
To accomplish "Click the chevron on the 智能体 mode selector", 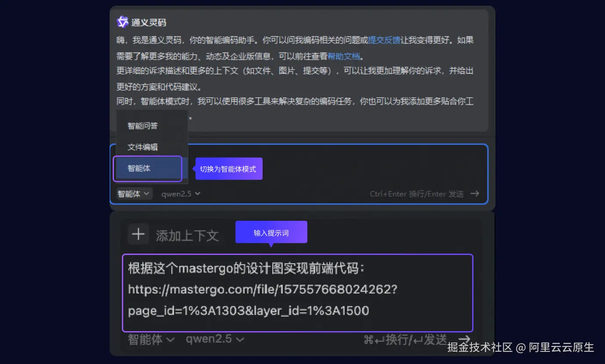I will coord(147,193).
